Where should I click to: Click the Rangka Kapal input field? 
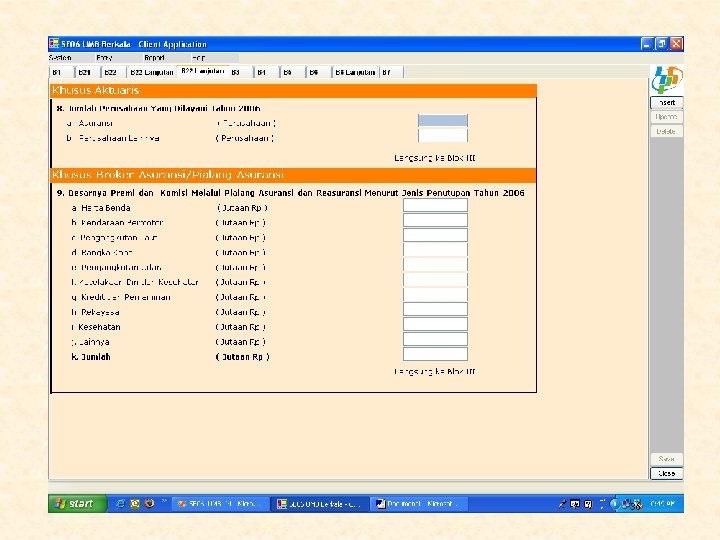coord(435,250)
